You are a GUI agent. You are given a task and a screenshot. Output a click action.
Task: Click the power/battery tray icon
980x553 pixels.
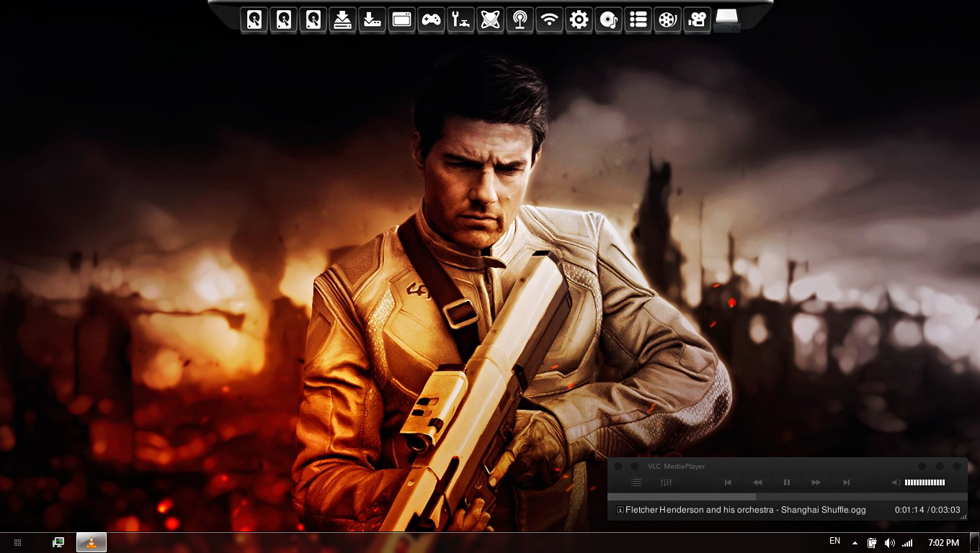click(872, 543)
